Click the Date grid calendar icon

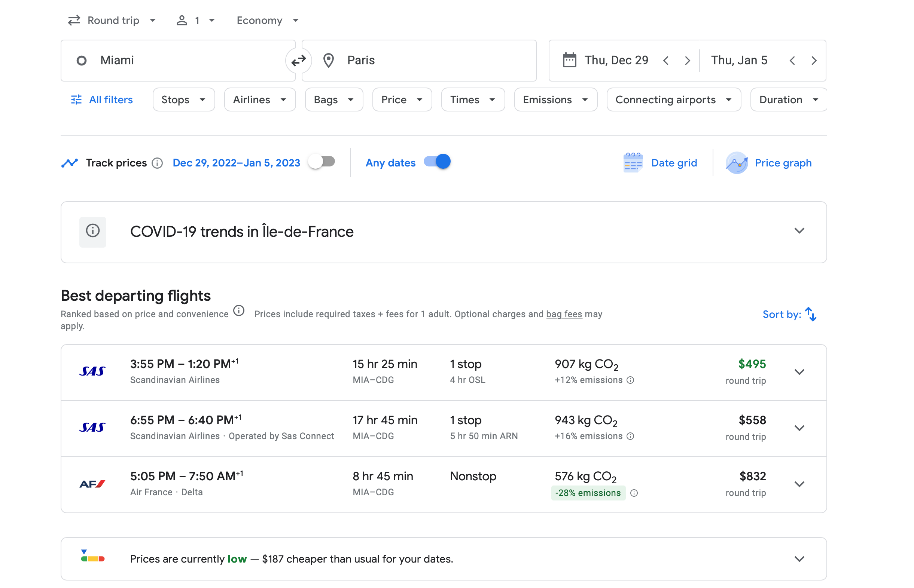coord(633,163)
